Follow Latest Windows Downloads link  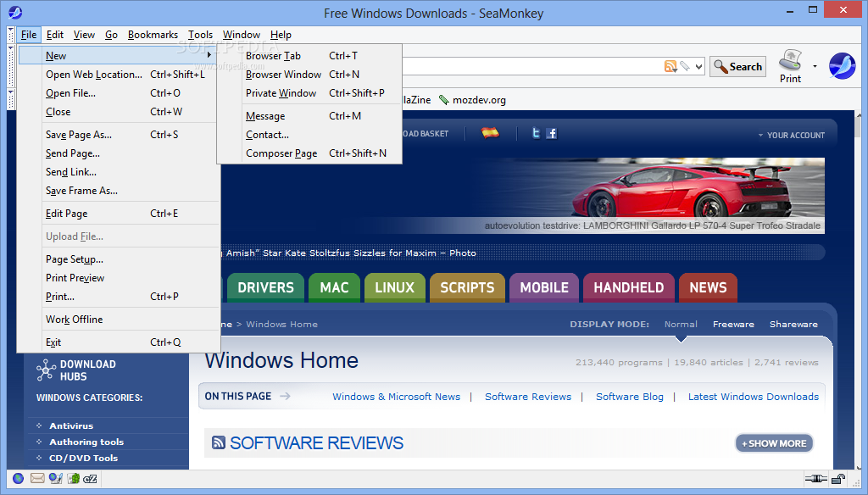coord(754,397)
